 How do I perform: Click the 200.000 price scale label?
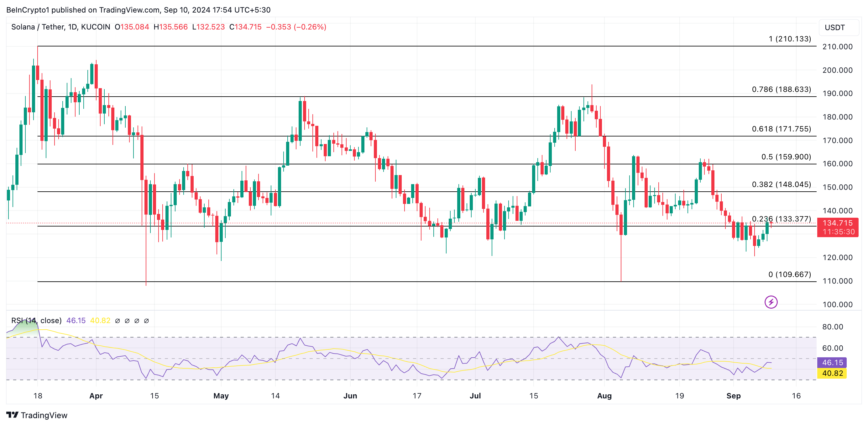click(837, 70)
